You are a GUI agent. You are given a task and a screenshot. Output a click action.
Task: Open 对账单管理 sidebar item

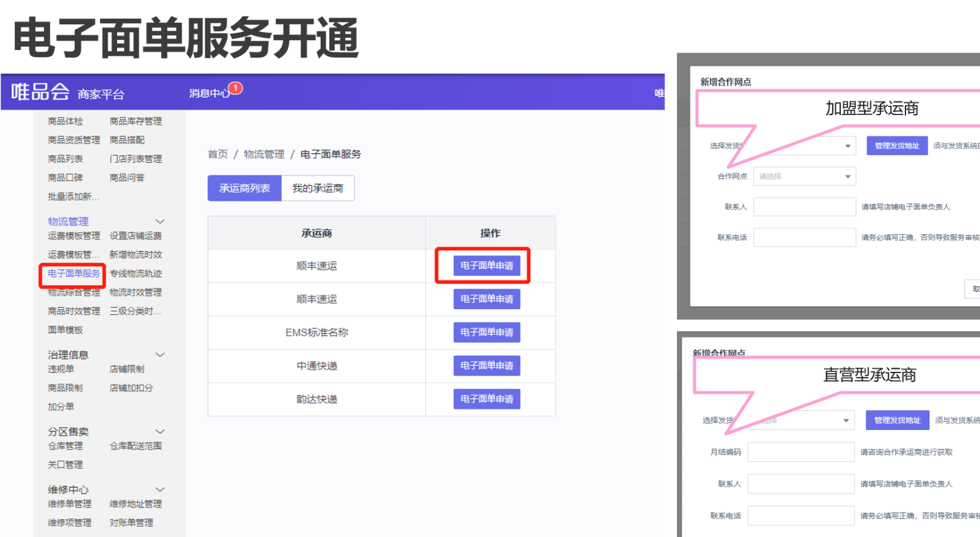pyautogui.click(x=132, y=523)
